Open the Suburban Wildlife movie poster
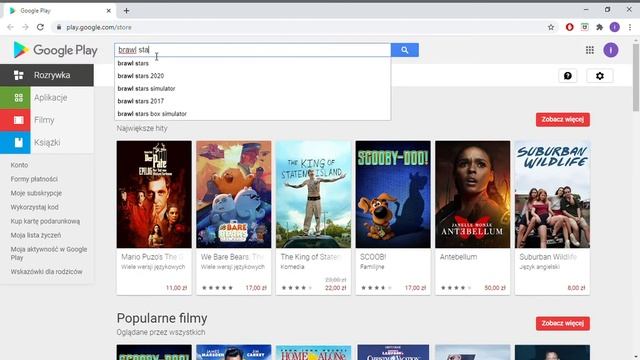 tap(552, 194)
